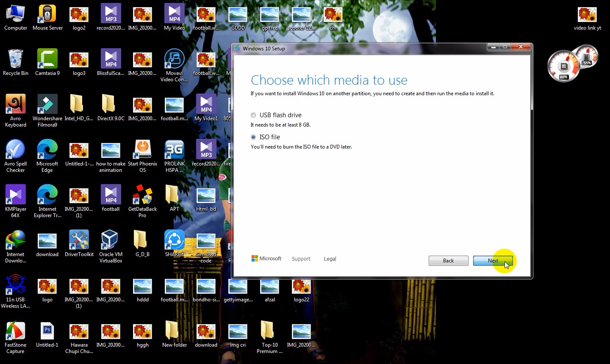Click the Back button in Windows 10 Setup
Viewport: 610px width, 364px height.
point(448,261)
